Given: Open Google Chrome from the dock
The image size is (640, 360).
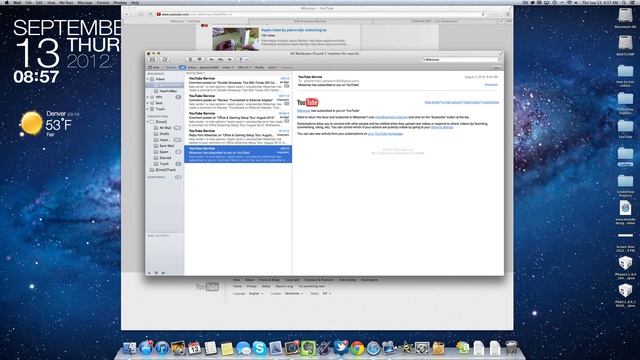Looking at the screenshot, I should pos(357,348).
